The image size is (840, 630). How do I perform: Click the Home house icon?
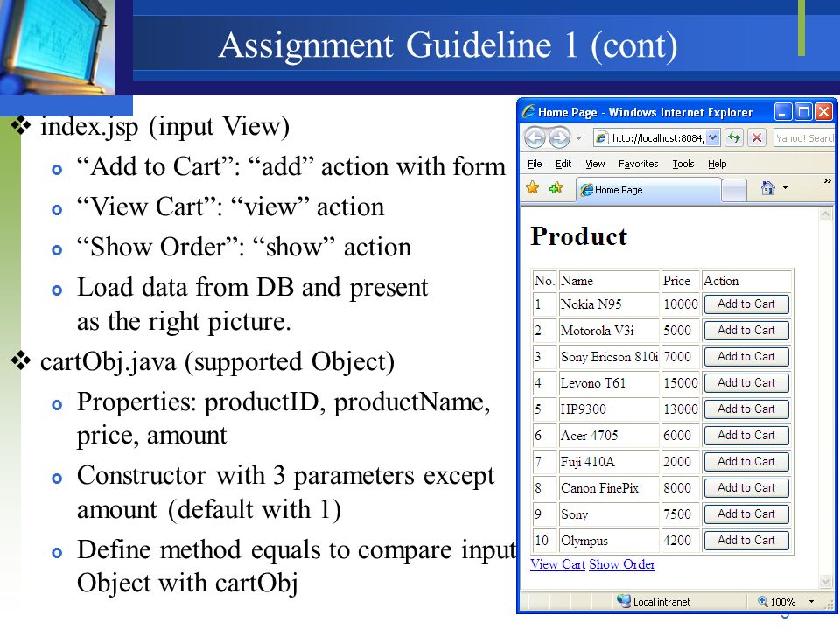click(768, 188)
